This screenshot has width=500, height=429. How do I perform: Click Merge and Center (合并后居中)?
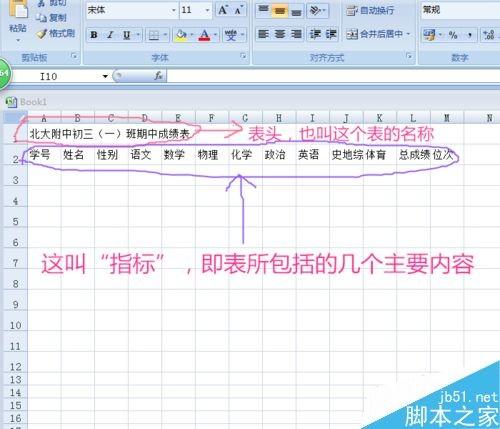coord(374,34)
